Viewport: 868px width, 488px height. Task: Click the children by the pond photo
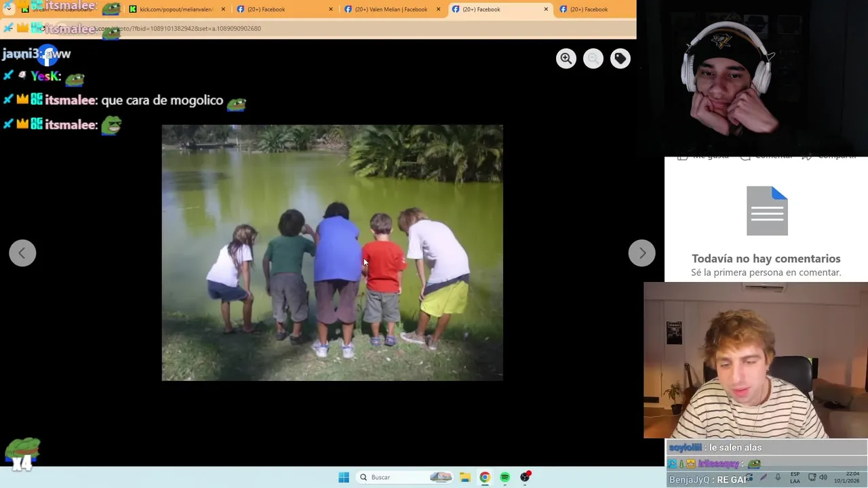pos(332,252)
